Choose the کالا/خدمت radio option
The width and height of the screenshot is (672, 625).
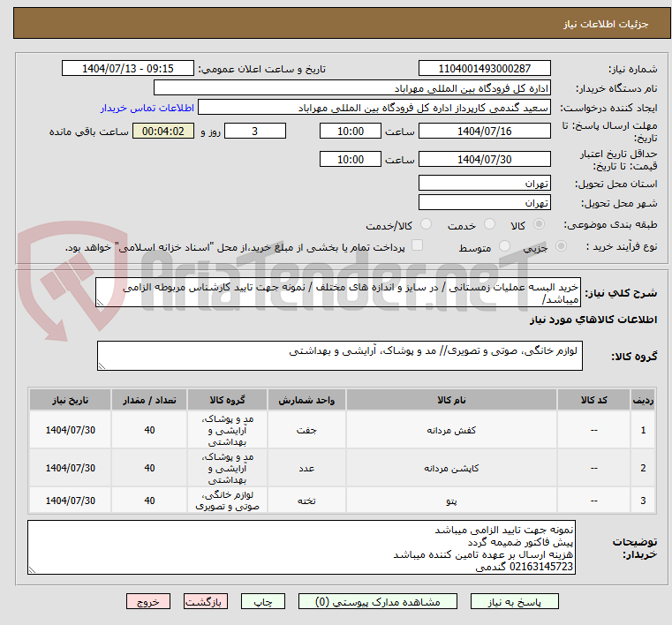click(x=426, y=225)
